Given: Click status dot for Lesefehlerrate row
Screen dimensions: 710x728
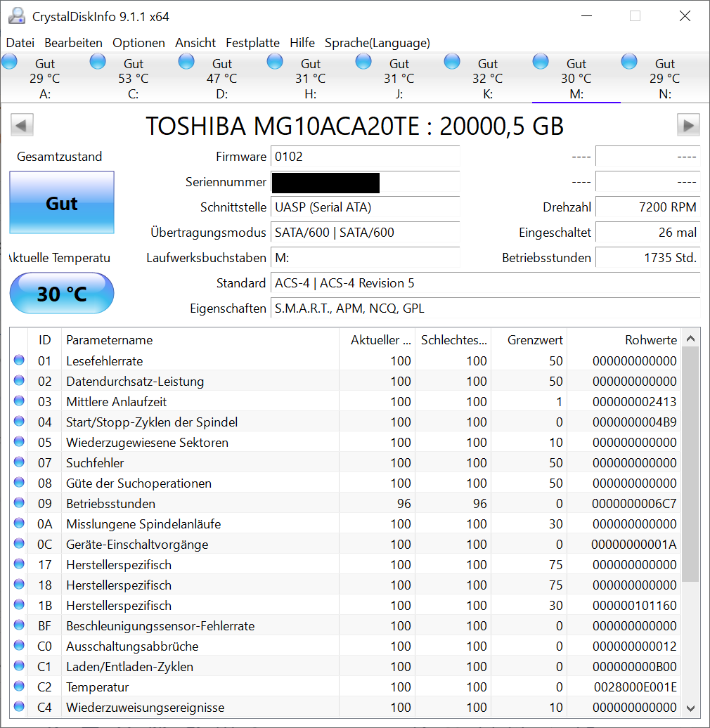Looking at the screenshot, I should (19, 360).
